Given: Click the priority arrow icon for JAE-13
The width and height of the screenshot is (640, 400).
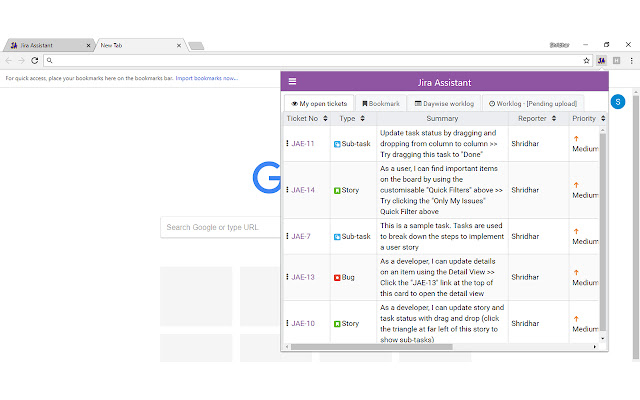Looking at the screenshot, I should (576, 272).
